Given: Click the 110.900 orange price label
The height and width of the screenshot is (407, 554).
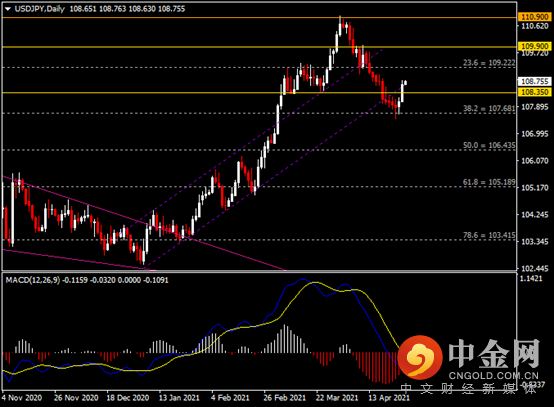Looking at the screenshot, I should (535, 17).
